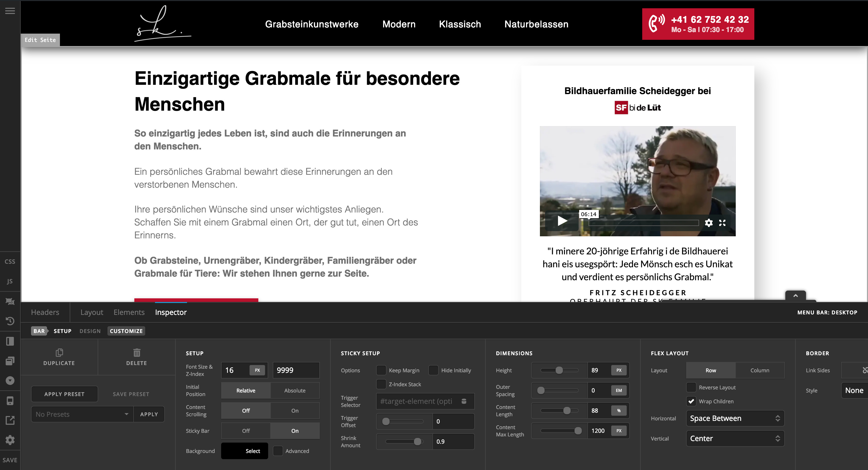Screen dimensions: 868x470
Task: Open the video settings gear
Action: 709,223
